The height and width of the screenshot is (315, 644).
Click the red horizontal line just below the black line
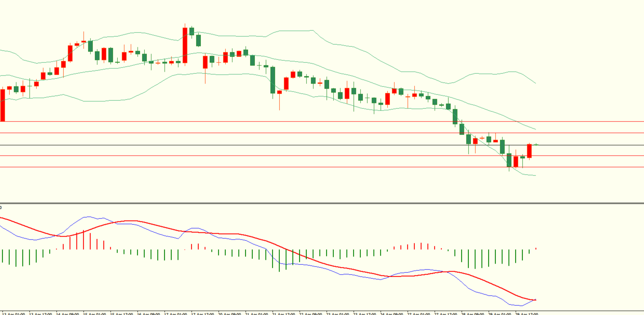[295, 156]
